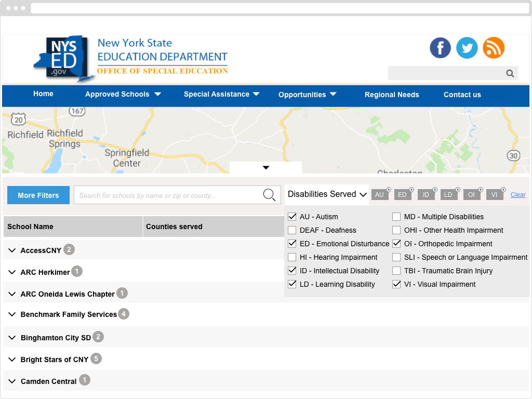Open the RSS feed icon
The height and width of the screenshot is (399, 532).
494,48
